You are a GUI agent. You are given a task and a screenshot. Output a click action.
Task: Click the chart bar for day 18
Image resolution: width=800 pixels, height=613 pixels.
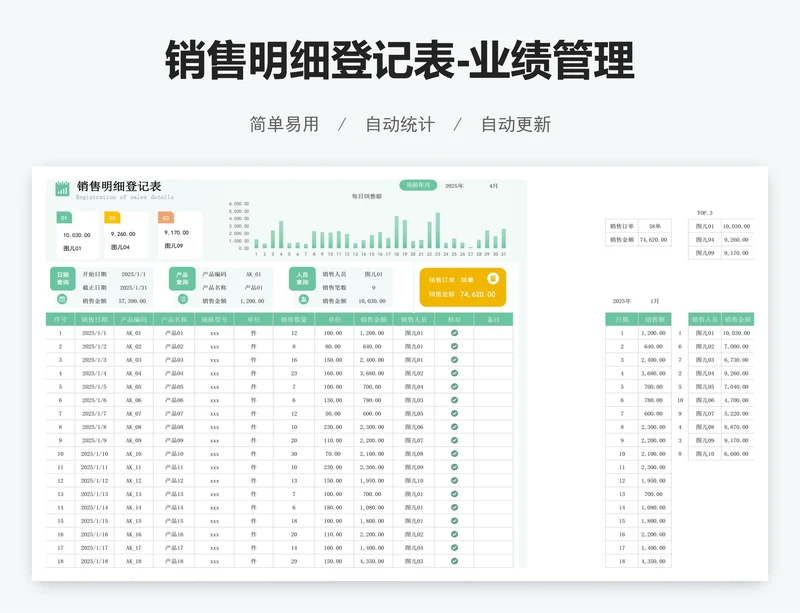pos(396,232)
